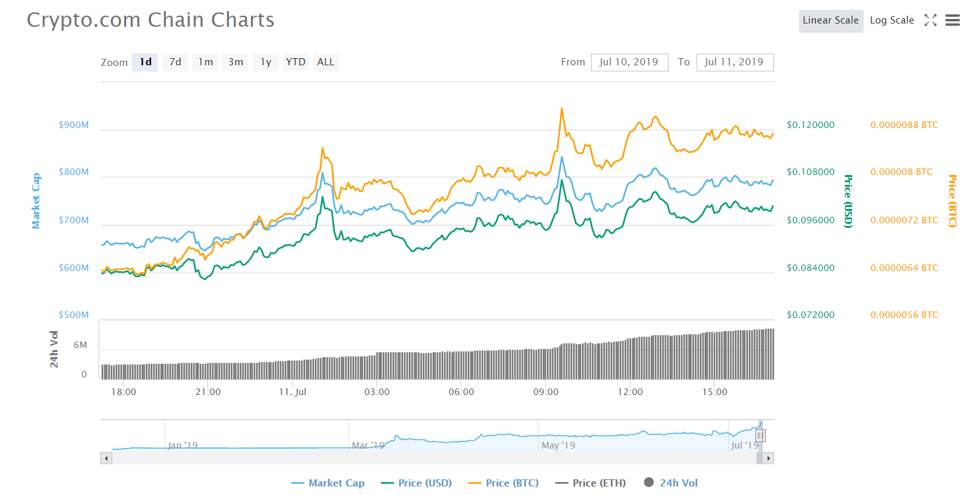Viewport: 980px width, 495px height.
Task: Click the $0.096000 USD price axis label
Action: [811, 220]
